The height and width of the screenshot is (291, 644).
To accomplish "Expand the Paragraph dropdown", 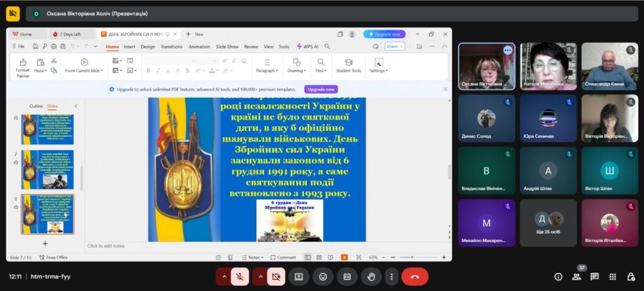I will pyautogui.click(x=267, y=70).
